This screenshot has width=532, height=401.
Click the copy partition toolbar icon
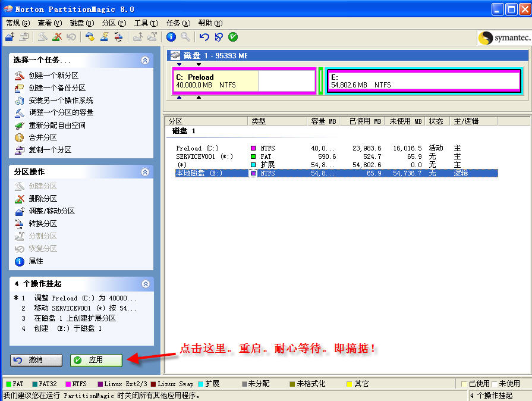(24, 37)
